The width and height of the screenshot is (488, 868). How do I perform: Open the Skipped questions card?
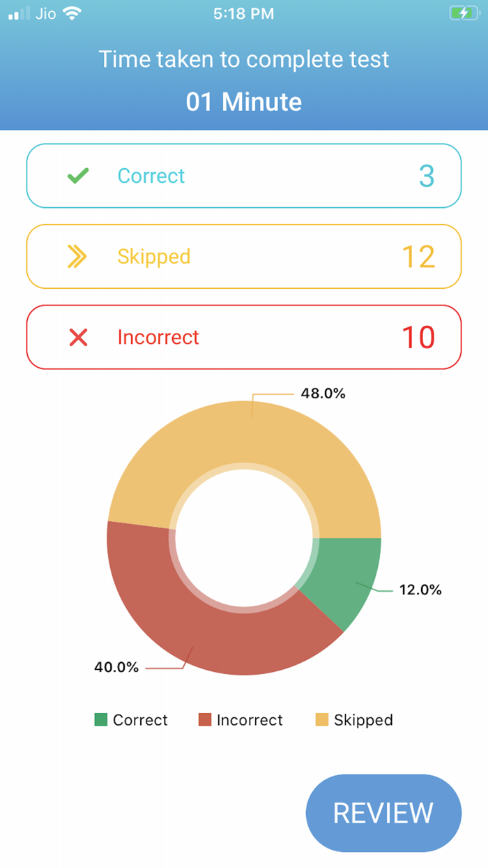(x=244, y=257)
